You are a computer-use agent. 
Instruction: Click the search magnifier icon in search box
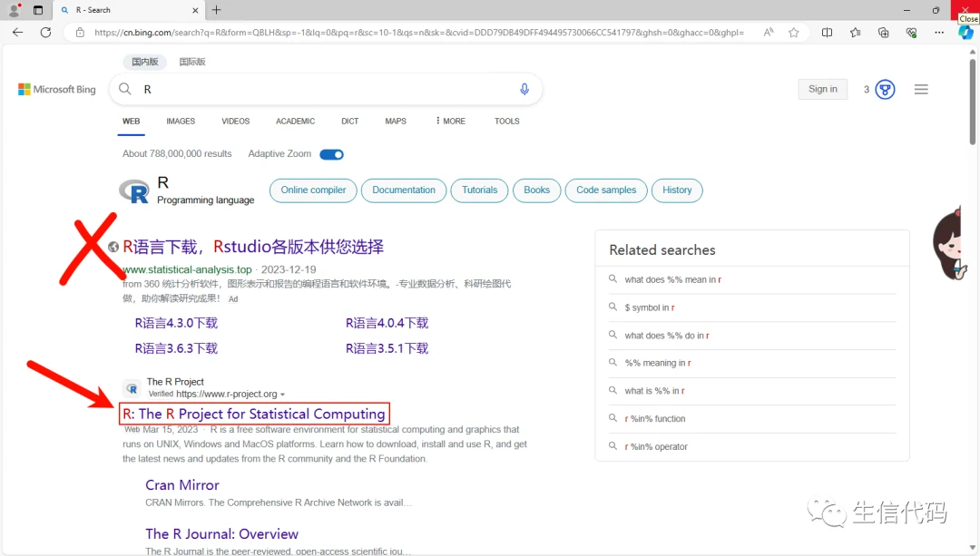click(125, 89)
